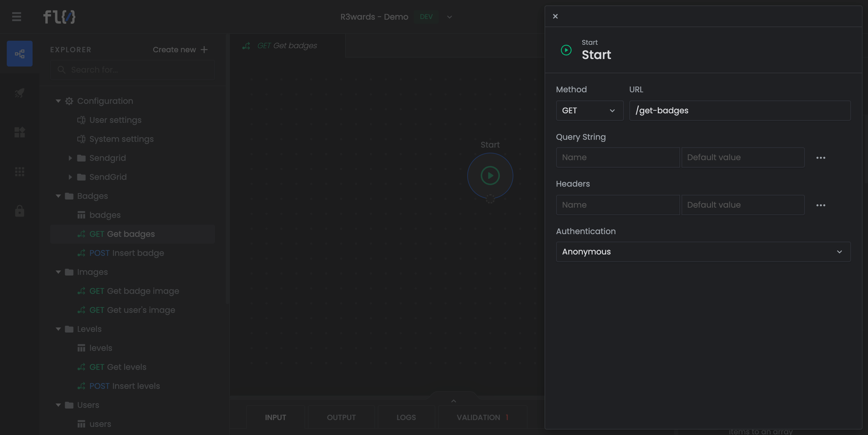Switch to the OUTPUT tab
Viewport: 868px width, 435px height.
click(341, 417)
